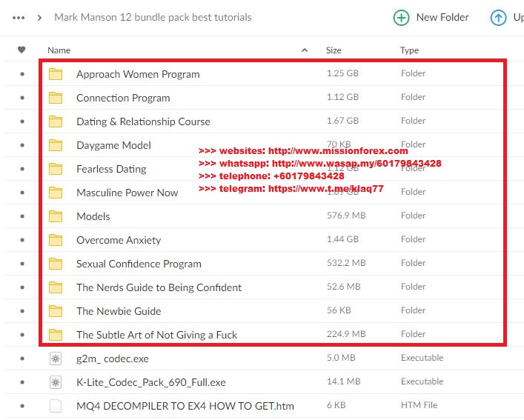This screenshot has height=420, width=524.
Task: Click the Dating & Relationship Course folder icon
Action: tap(56, 121)
